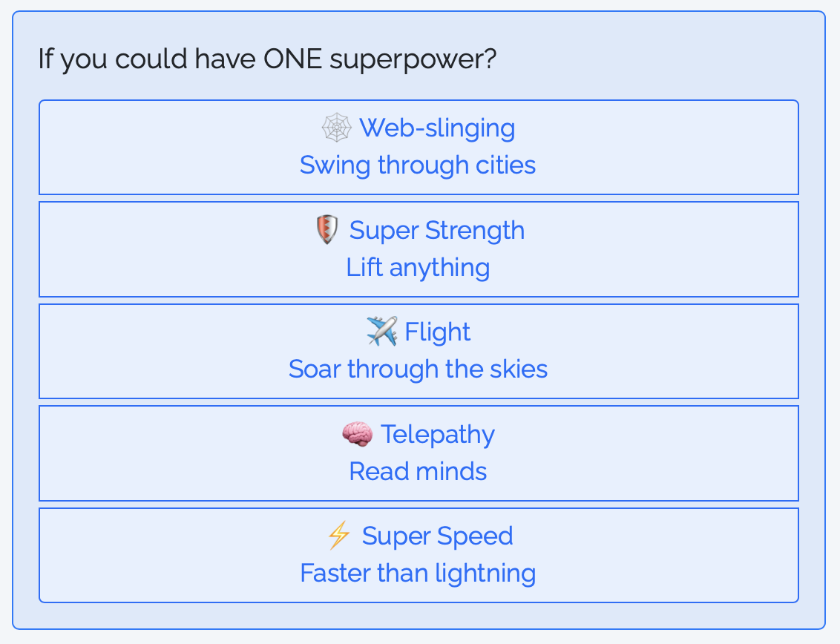The height and width of the screenshot is (644, 840).
Task: Click the shield emoji beside Super Strength
Action: coord(327,230)
